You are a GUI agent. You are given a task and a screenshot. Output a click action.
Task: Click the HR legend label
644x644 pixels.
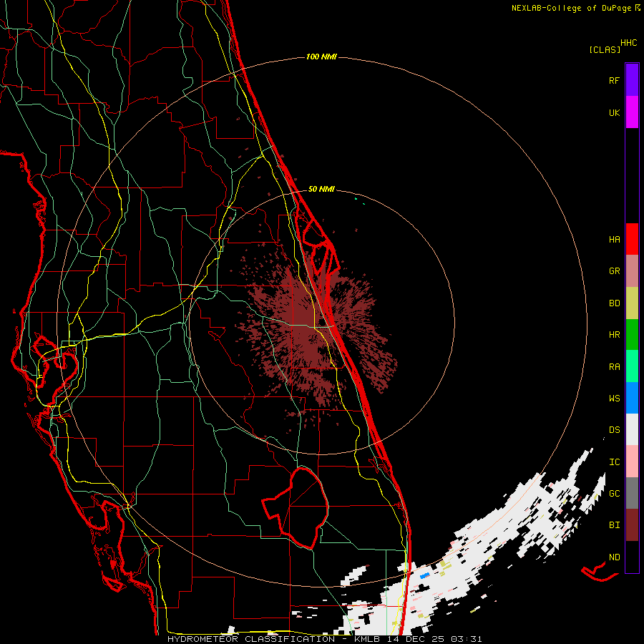coord(614,335)
